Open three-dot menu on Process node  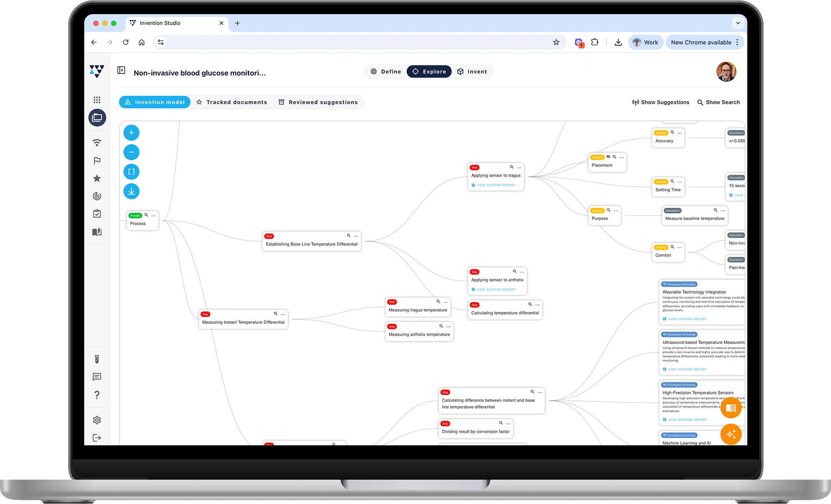[x=154, y=216]
